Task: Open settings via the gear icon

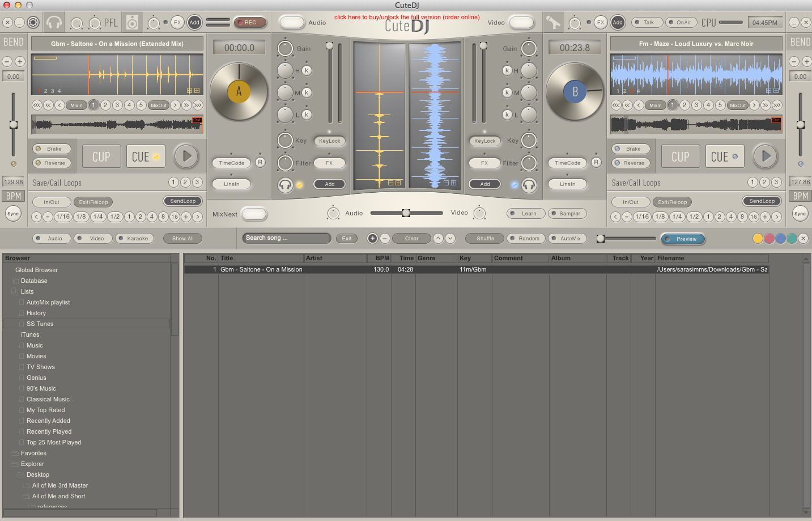Action: (x=33, y=23)
